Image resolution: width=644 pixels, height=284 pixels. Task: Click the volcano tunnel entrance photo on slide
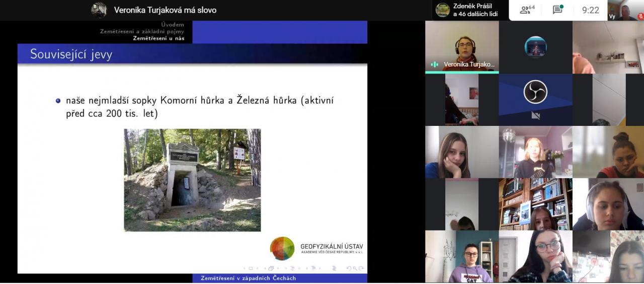(192, 180)
